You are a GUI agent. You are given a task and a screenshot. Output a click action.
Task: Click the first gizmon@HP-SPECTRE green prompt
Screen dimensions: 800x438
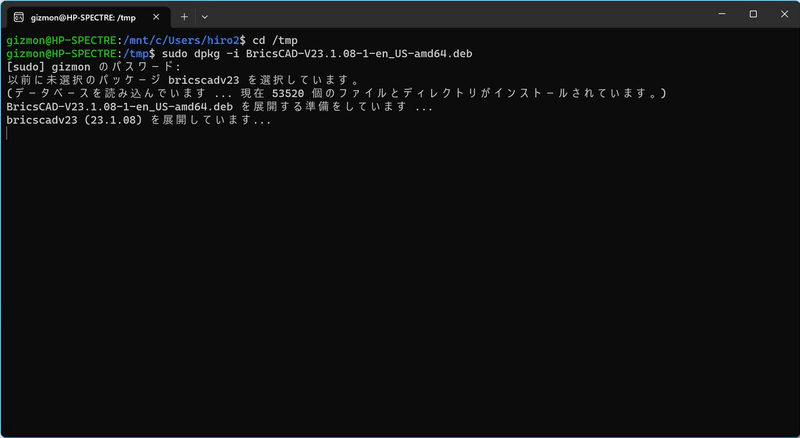click(61, 40)
